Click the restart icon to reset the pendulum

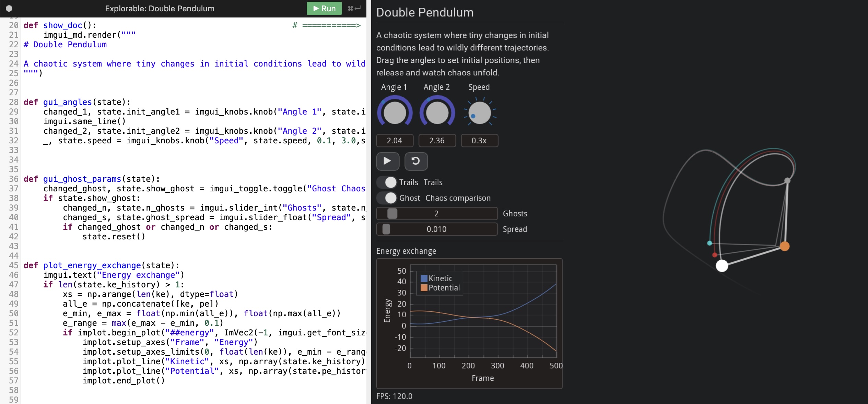click(x=416, y=161)
